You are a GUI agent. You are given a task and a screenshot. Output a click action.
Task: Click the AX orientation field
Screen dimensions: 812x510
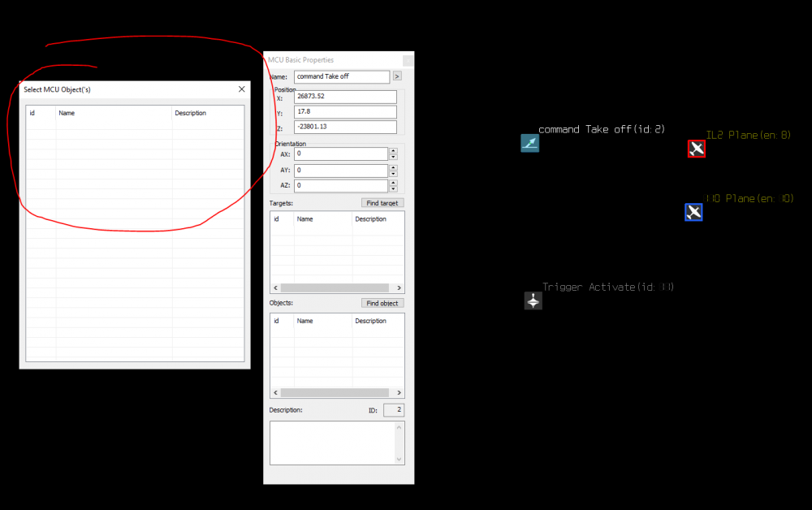point(341,153)
